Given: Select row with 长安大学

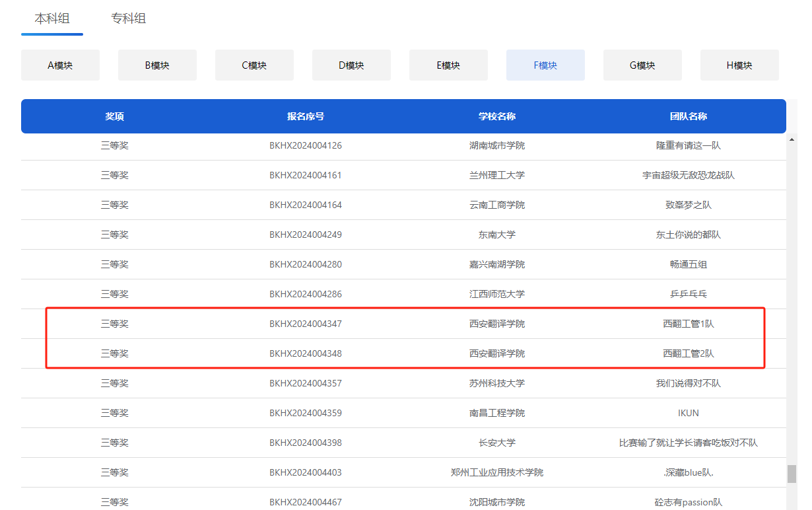Looking at the screenshot, I should tap(497, 443).
